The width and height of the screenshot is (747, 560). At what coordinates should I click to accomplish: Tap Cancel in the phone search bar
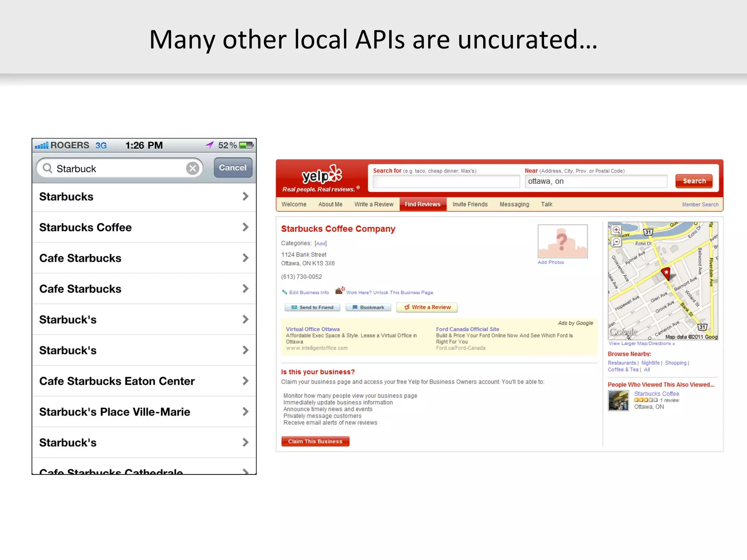(x=233, y=168)
